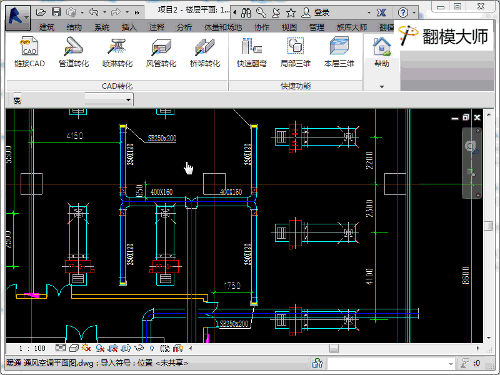Open the Redo history dropdown arrow
500x375 pixels.
pyautogui.click(x=127, y=13)
